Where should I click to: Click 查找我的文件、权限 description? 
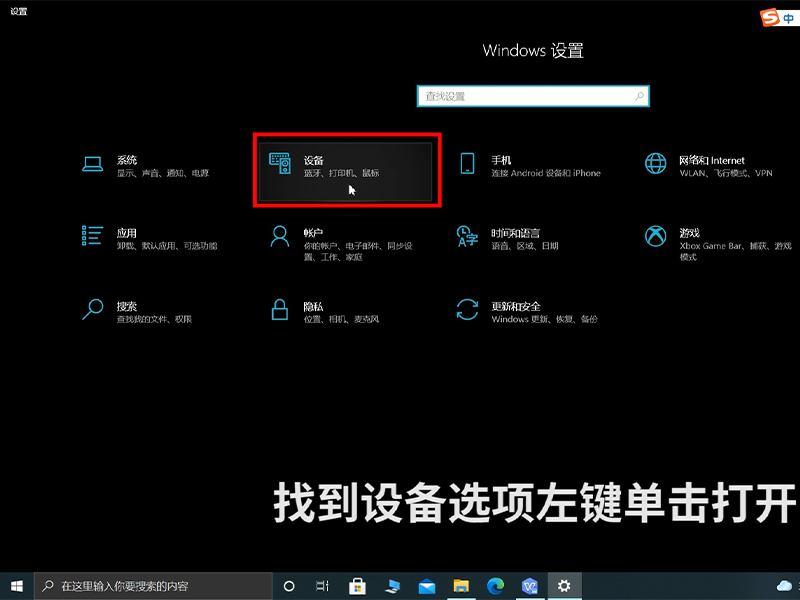[x=154, y=319]
